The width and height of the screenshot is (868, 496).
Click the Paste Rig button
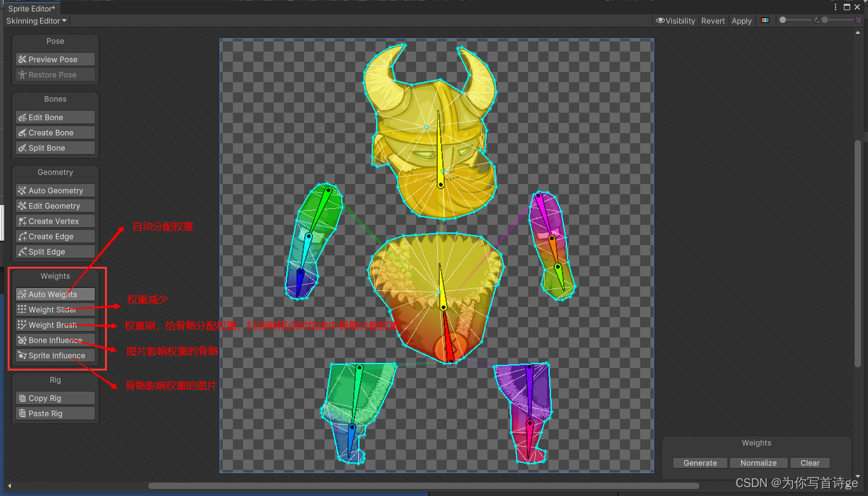coord(55,413)
